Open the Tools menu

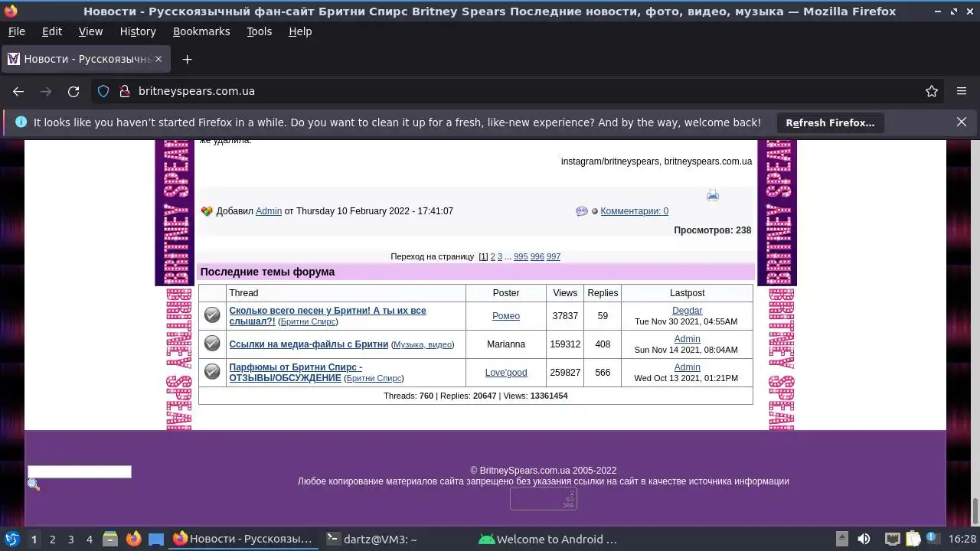[259, 31]
